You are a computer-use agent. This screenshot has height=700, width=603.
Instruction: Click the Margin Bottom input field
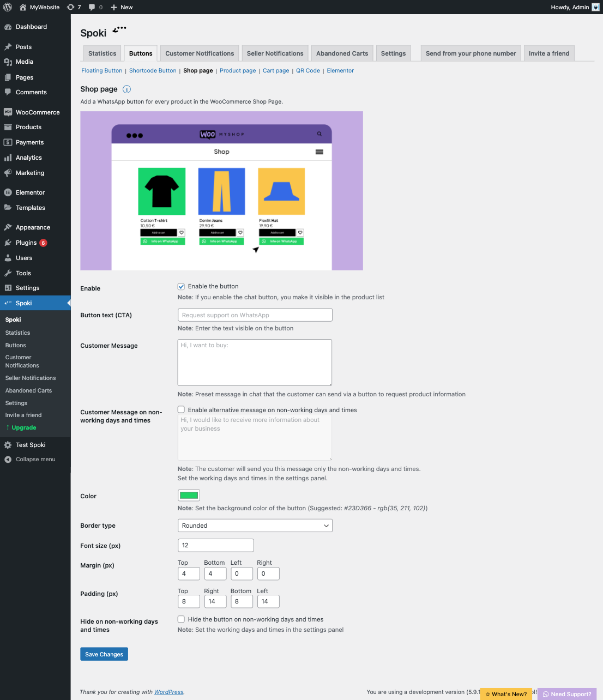click(x=215, y=574)
